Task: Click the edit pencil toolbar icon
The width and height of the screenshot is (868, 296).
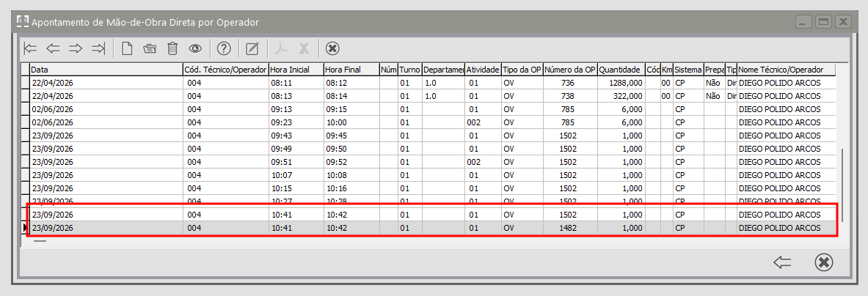Action: 252,48
